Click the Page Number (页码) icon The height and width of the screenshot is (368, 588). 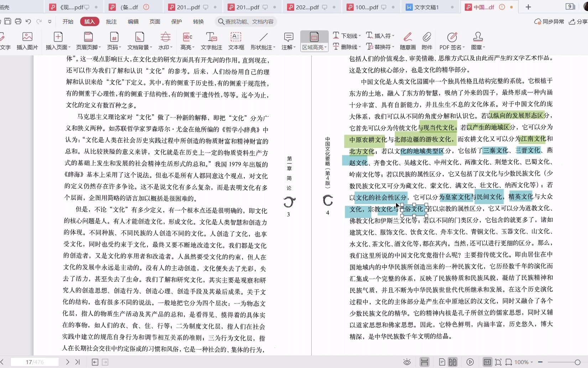coord(114,37)
